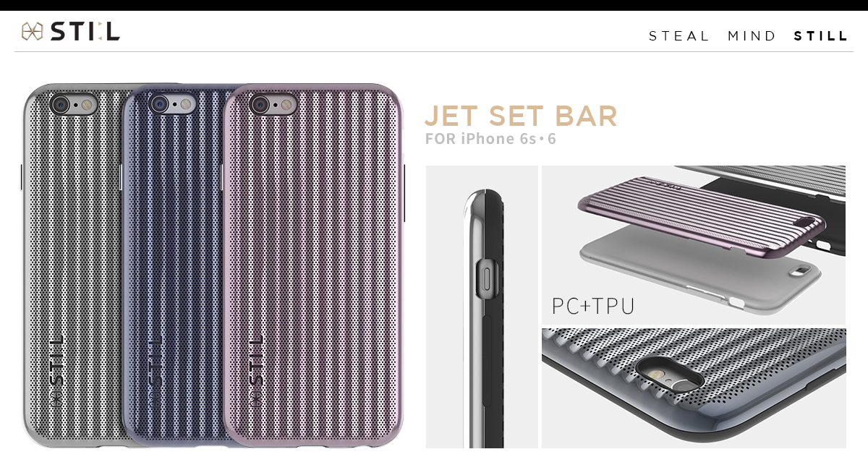
Task: Open the camera cutout close-up image
Action: [x=694, y=388]
